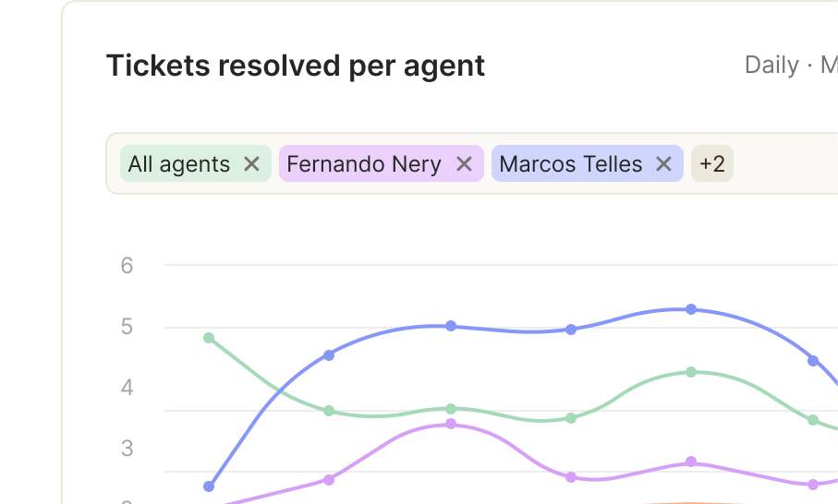Remove the Marcos Telles filter chip
The image size is (838, 504).
[663, 164]
